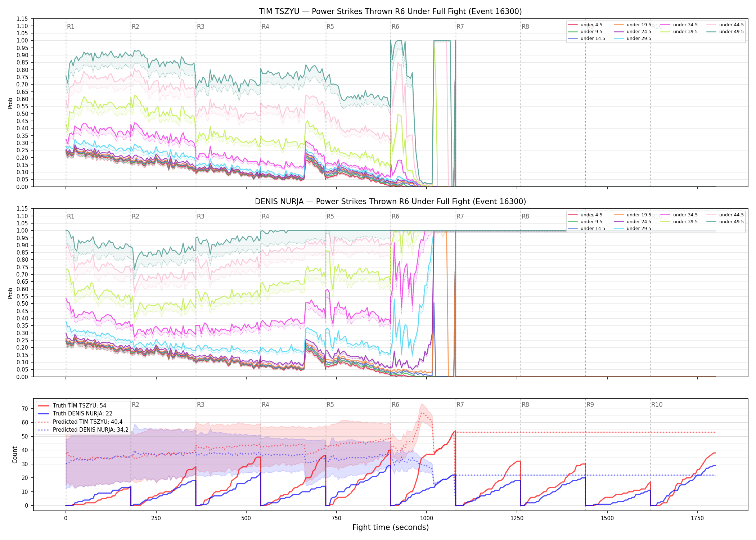Click 'under 29.5' legend entry in middle chart
756x540 pixels.
click(633, 229)
